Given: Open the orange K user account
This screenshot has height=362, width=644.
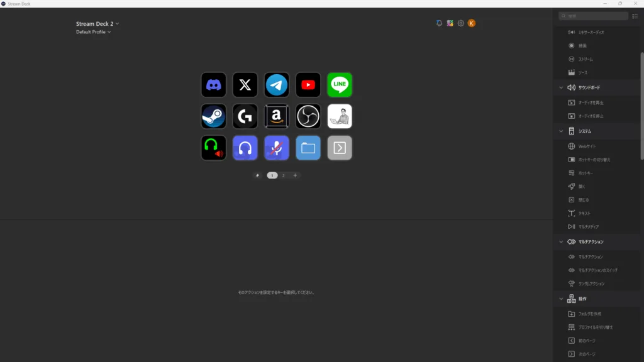Looking at the screenshot, I should tap(472, 23).
